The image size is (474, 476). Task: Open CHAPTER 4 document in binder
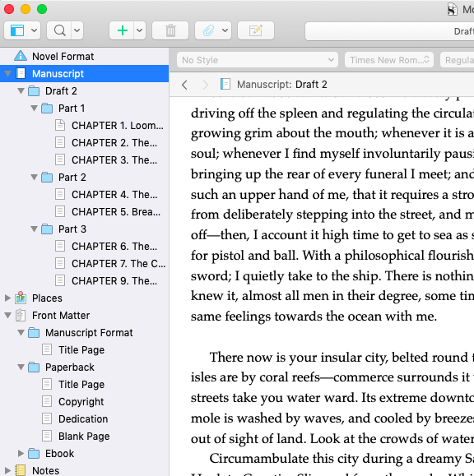click(x=114, y=195)
